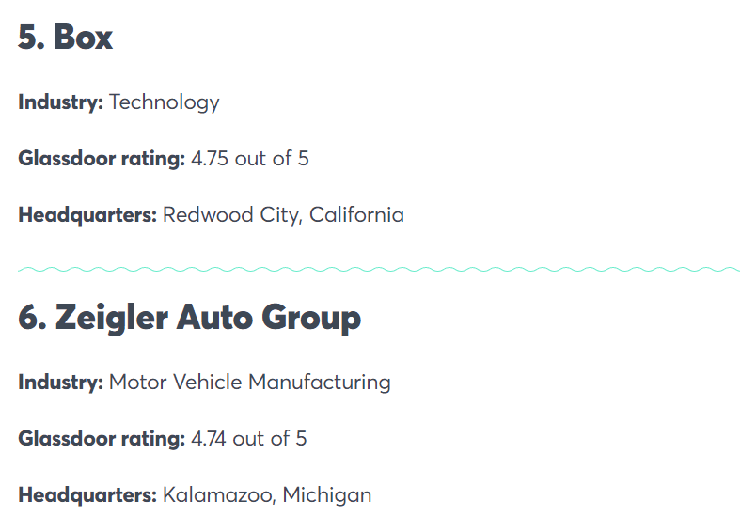Viewport: 756px width, 532px height.
Task: Select the word "Technology"
Action: point(164,102)
